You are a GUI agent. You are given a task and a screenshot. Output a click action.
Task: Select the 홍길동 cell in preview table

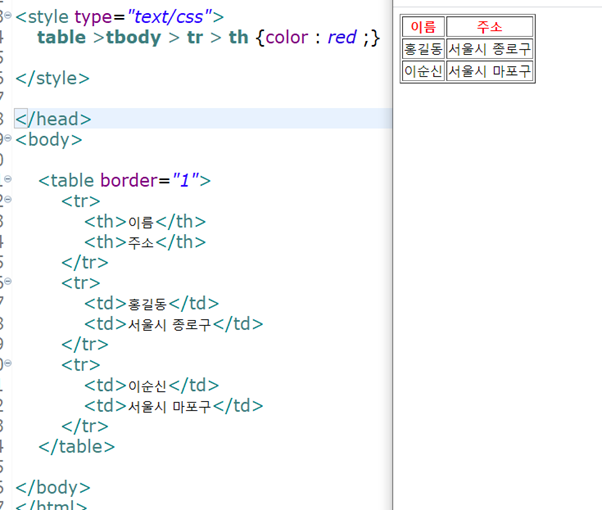click(423, 49)
